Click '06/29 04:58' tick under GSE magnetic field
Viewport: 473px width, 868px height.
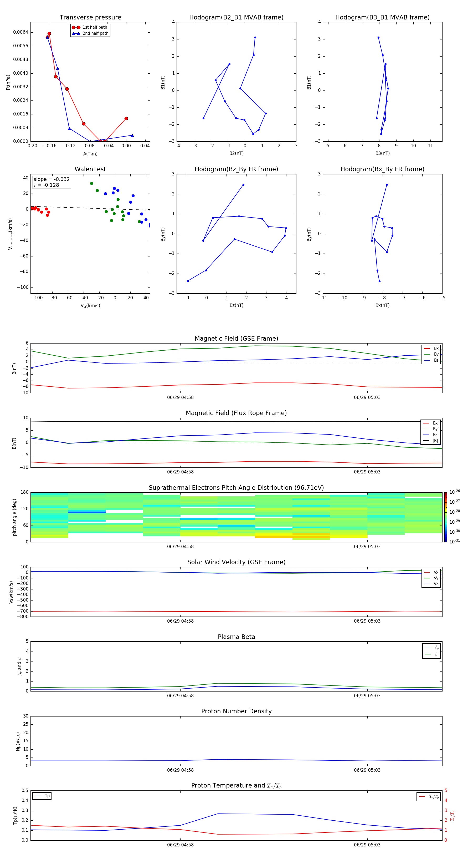pyautogui.click(x=181, y=398)
